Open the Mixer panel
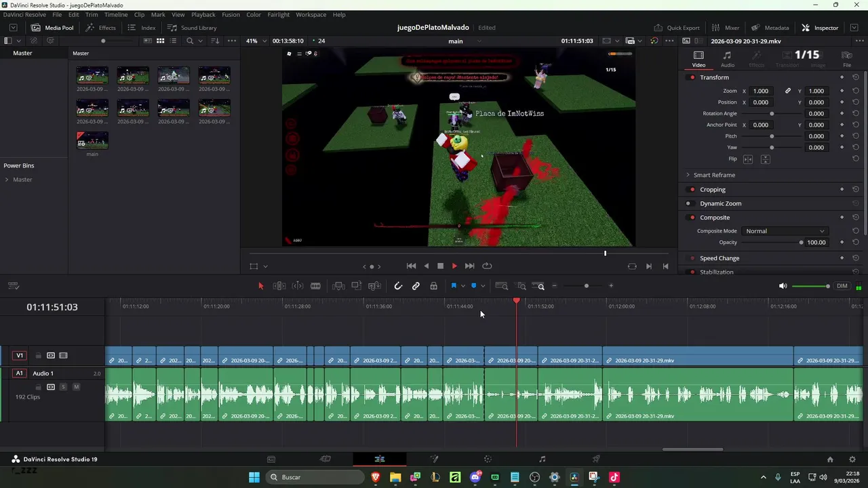Image resolution: width=868 pixels, height=488 pixels. pos(725,28)
